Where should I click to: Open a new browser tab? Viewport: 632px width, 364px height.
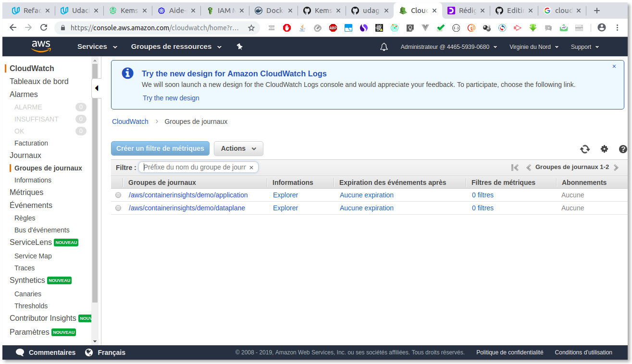tap(597, 11)
